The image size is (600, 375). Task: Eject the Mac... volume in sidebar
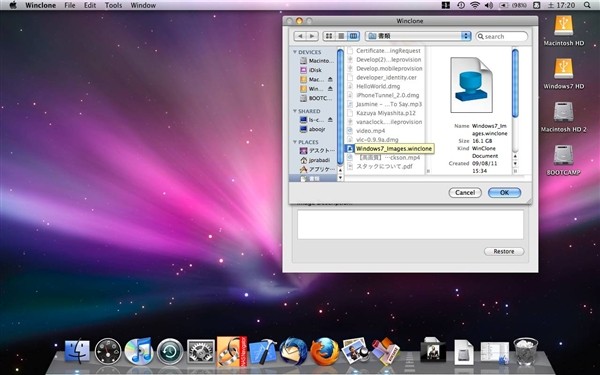click(x=330, y=79)
